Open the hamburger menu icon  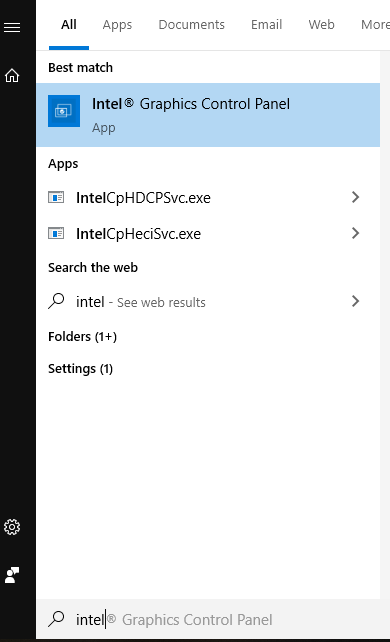click(12, 27)
